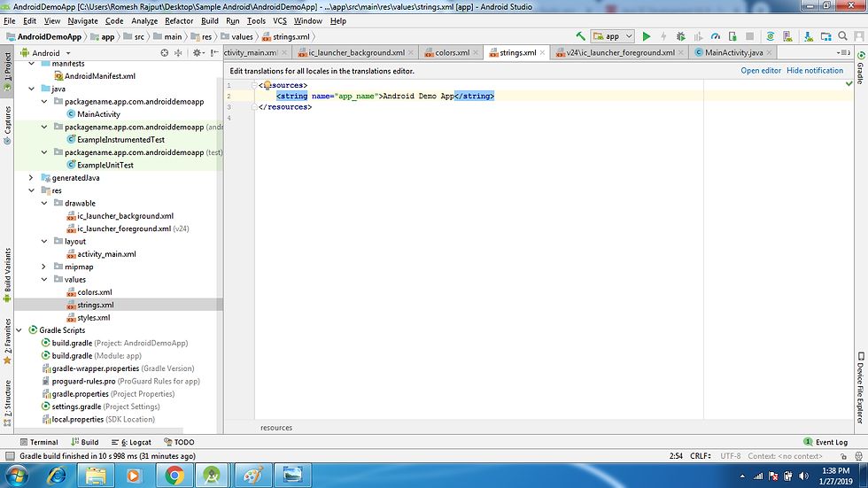Click the Open editor link
Screen dimensions: 868x488
pyautogui.click(x=761, y=71)
